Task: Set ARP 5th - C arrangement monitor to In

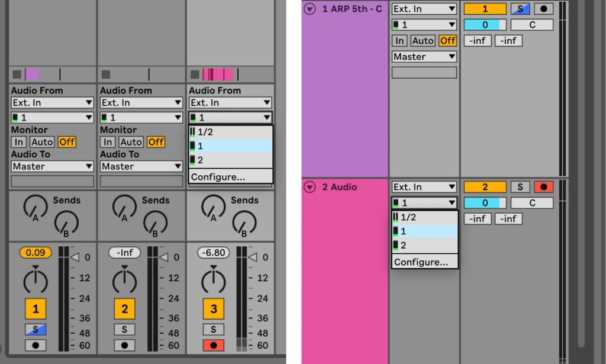Action: pos(399,41)
